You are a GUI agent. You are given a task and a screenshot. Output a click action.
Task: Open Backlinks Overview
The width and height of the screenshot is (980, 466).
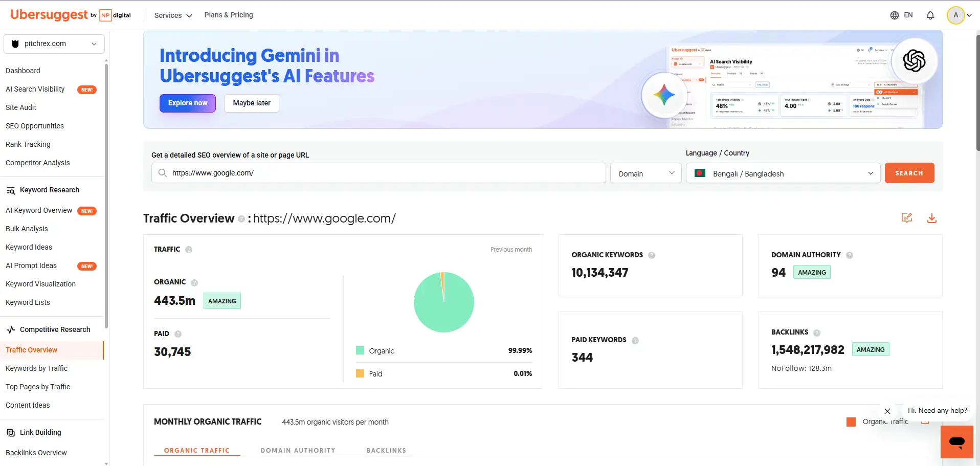coord(36,453)
